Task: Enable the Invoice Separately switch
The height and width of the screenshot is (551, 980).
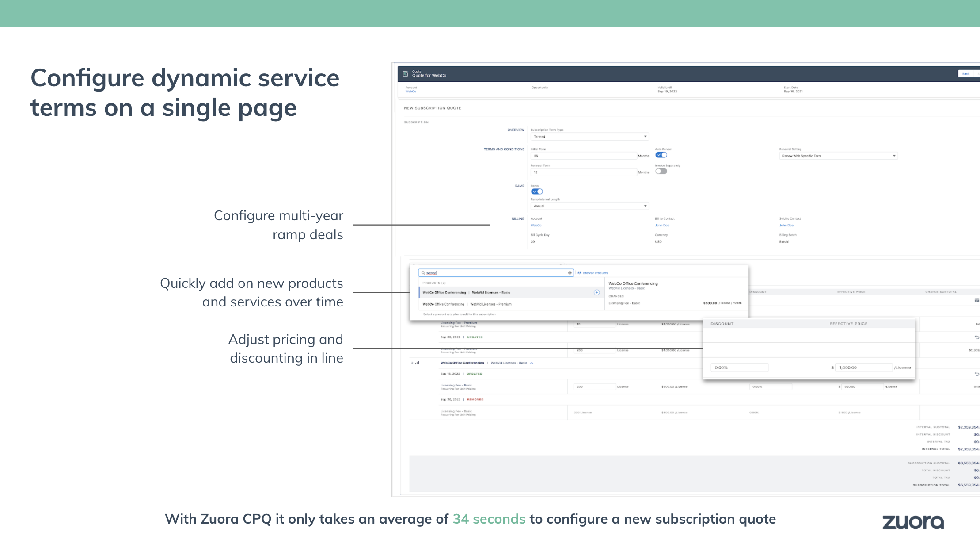Action: click(661, 172)
